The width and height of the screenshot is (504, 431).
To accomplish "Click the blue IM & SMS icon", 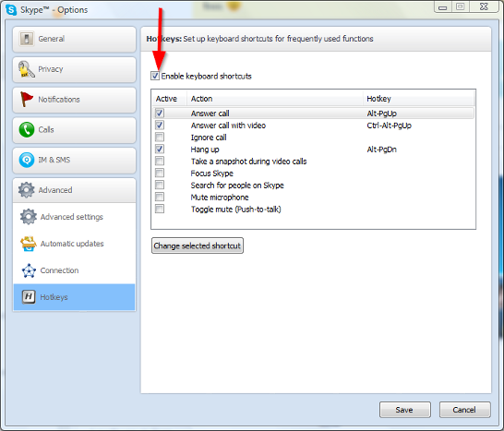I will (x=27, y=160).
